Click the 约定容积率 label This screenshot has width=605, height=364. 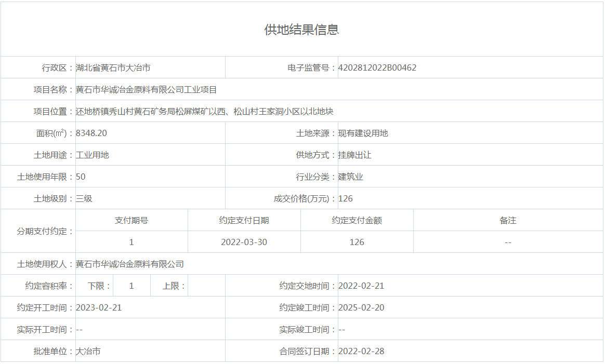point(49,286)
